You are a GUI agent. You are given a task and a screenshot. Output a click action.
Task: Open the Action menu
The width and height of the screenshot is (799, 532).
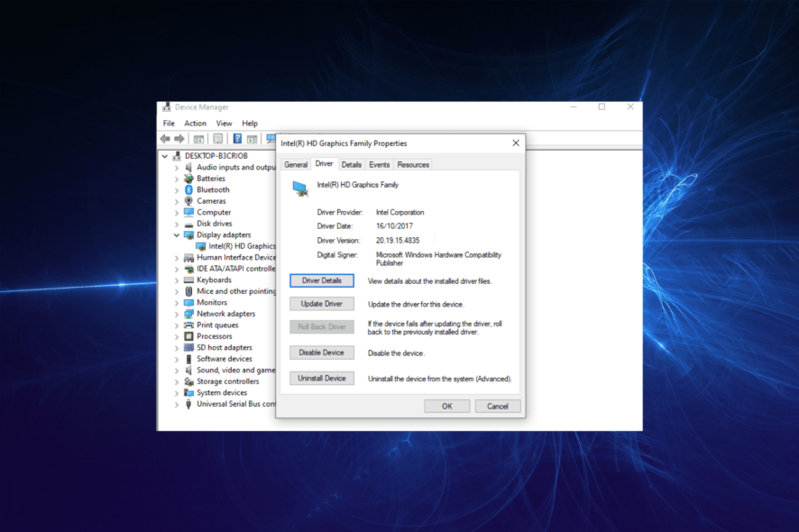click(195, 123)
